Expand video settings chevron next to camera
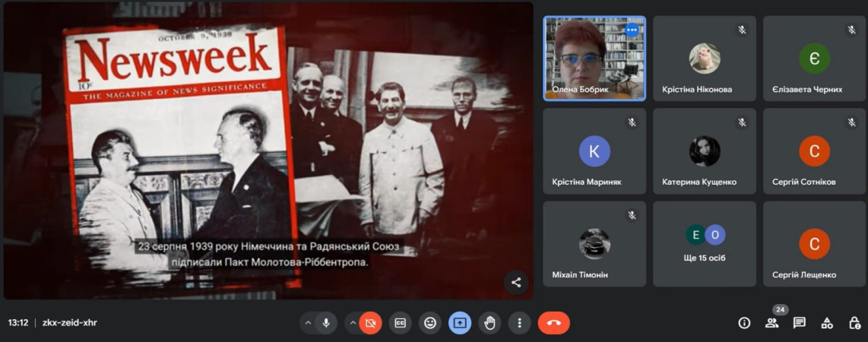 pos(353,323)
